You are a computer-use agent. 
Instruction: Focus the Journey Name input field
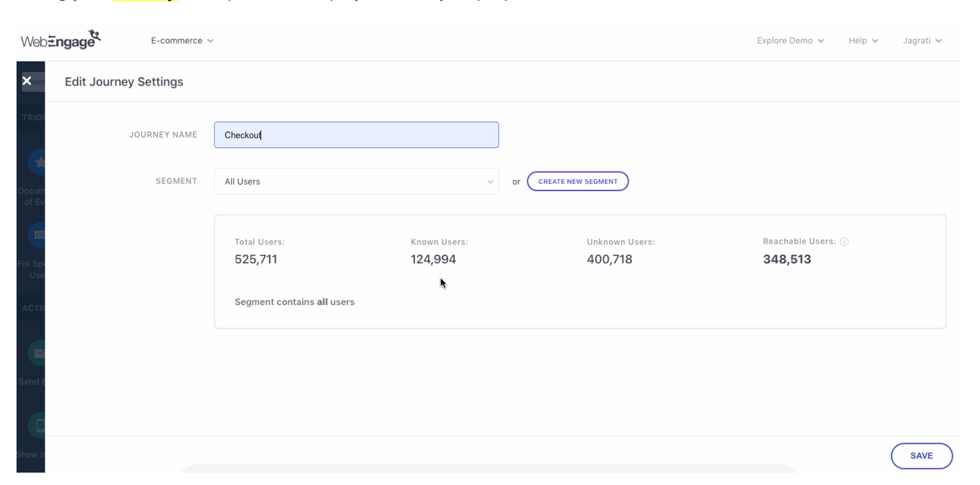(x=356, y=135)
